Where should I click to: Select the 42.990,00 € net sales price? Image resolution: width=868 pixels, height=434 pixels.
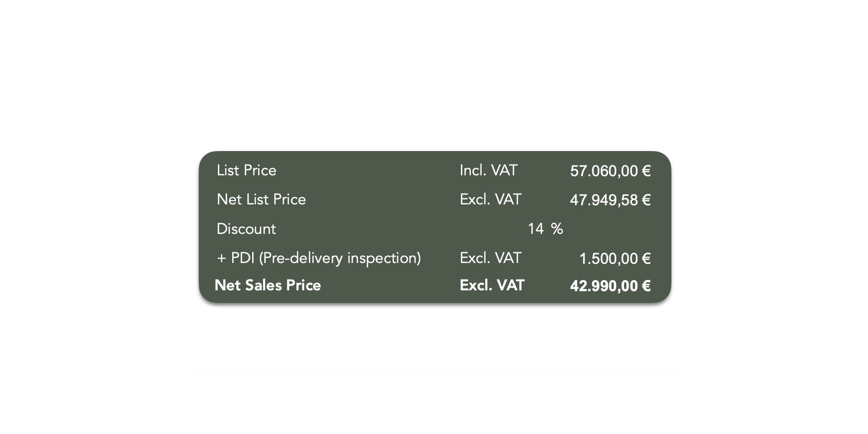coord(610,286)
